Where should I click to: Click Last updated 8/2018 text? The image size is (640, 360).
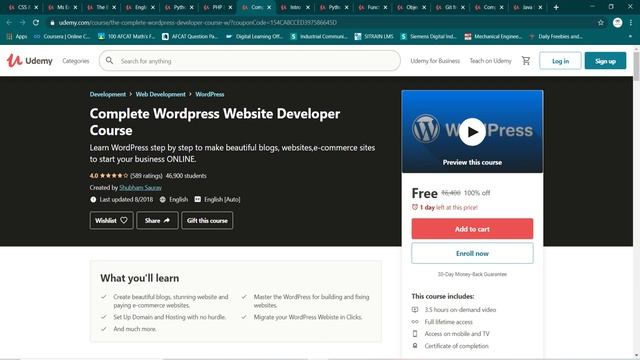point(126,200)
